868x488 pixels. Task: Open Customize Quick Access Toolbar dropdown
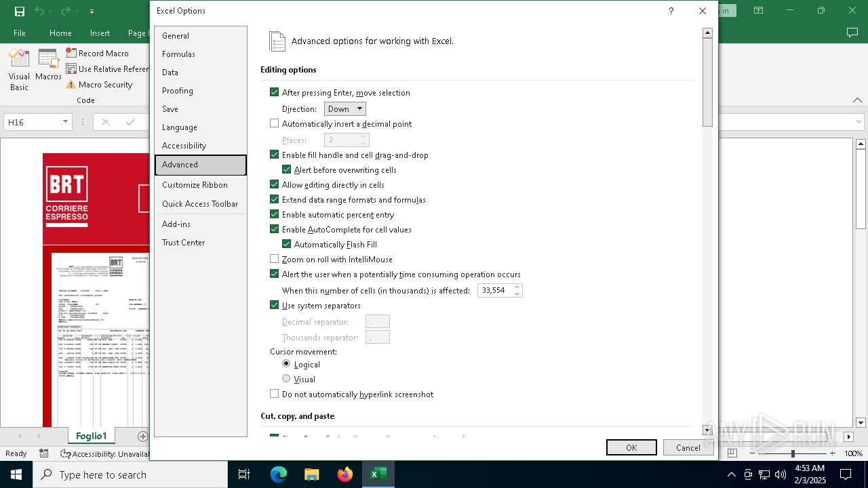(92, 11)
